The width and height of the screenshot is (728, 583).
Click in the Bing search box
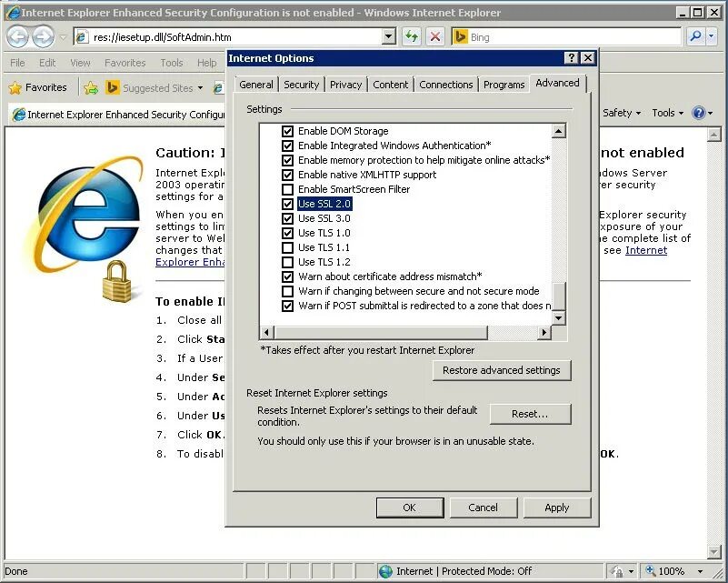click(x=573, y=36)
